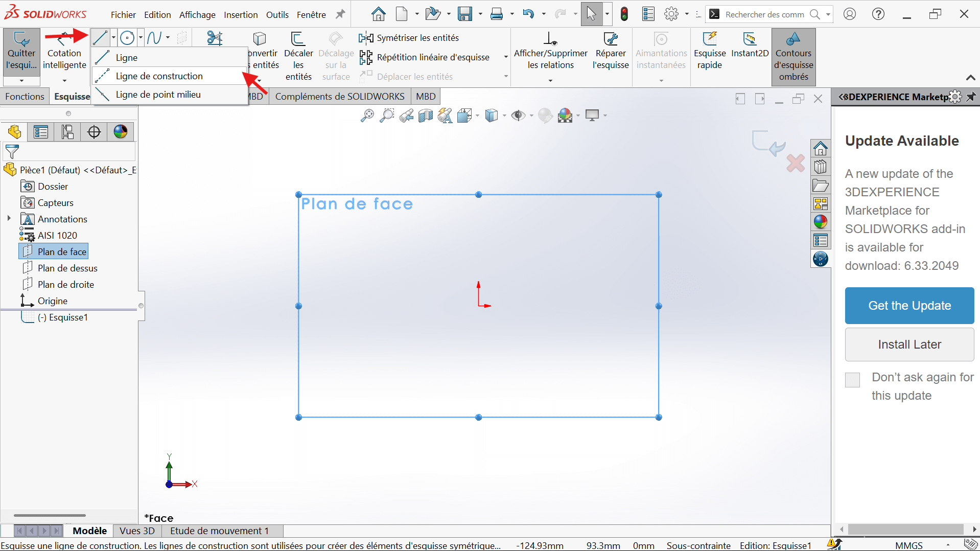
Task: Pin the menu bar with pushpin
Action: pos(340,15)
